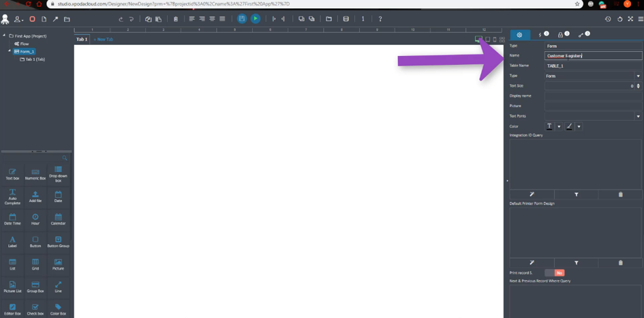Click the open folder toolbar icon
Image resolution: width=644 pixels, height=318 pixels.
67,19
